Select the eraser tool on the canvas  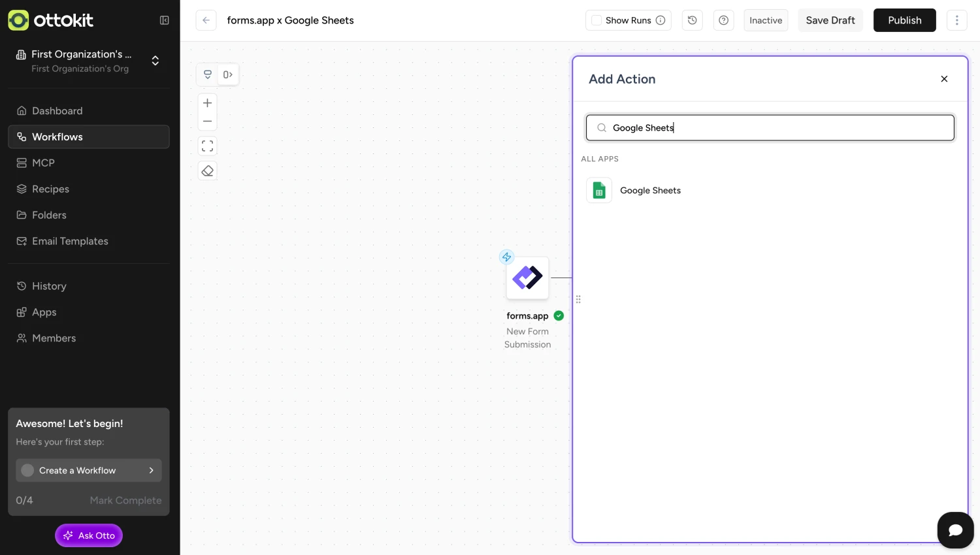pos(207,170)
